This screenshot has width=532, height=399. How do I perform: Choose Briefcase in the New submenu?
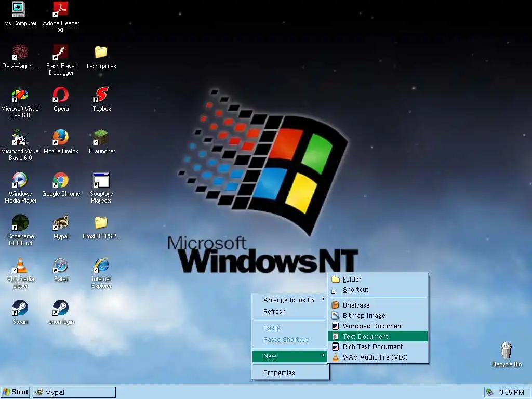pos(378,305)
